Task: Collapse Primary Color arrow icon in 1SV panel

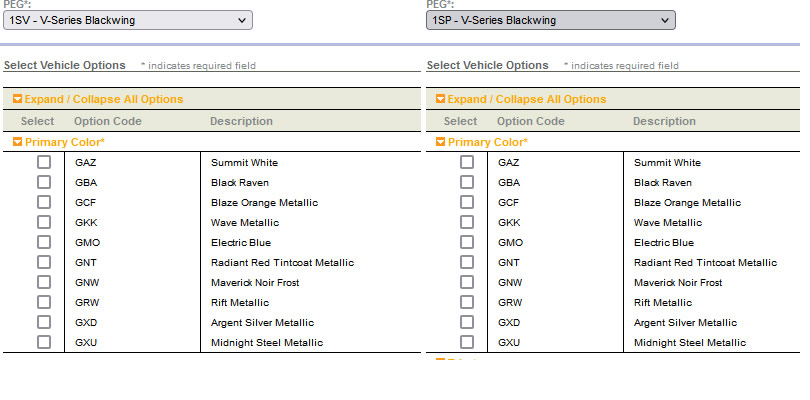Action: [x=18, y=143]
